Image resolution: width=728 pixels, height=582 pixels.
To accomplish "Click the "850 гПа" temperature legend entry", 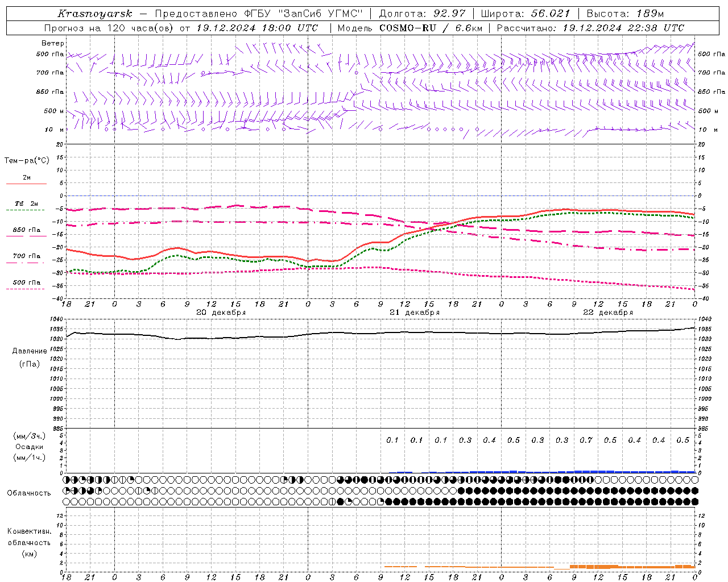I will [x=27, y=230].
